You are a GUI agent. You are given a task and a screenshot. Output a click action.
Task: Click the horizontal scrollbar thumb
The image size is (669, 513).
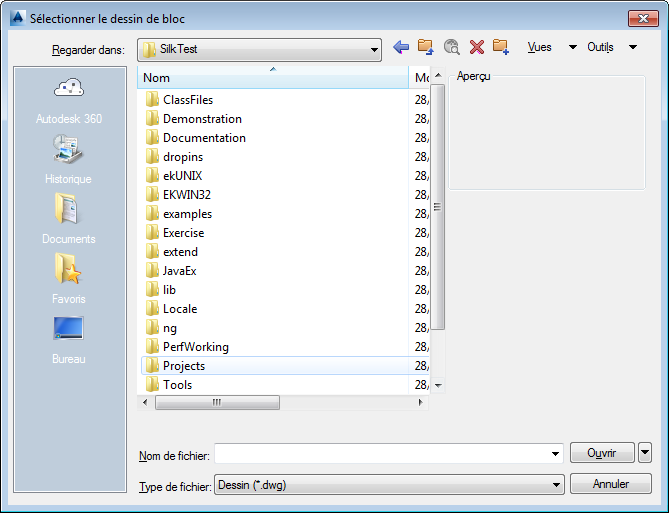tap(217, 402)
